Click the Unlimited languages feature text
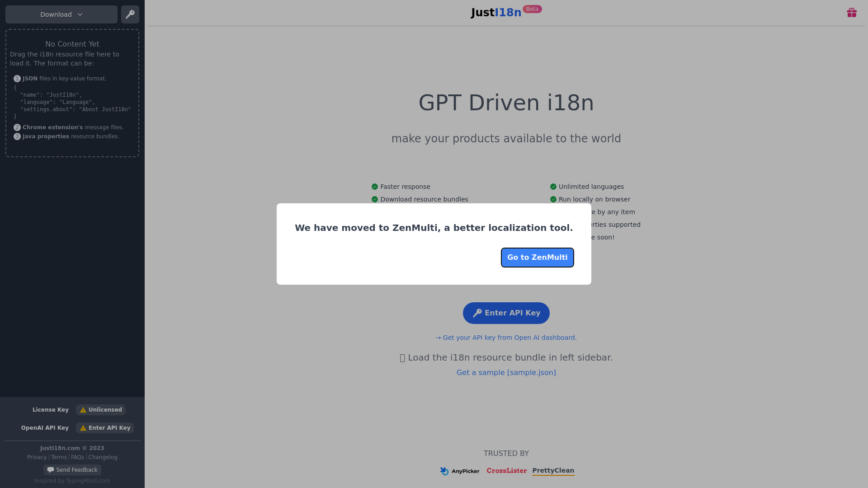Screen dimensions: 868x488 point(591,187)
